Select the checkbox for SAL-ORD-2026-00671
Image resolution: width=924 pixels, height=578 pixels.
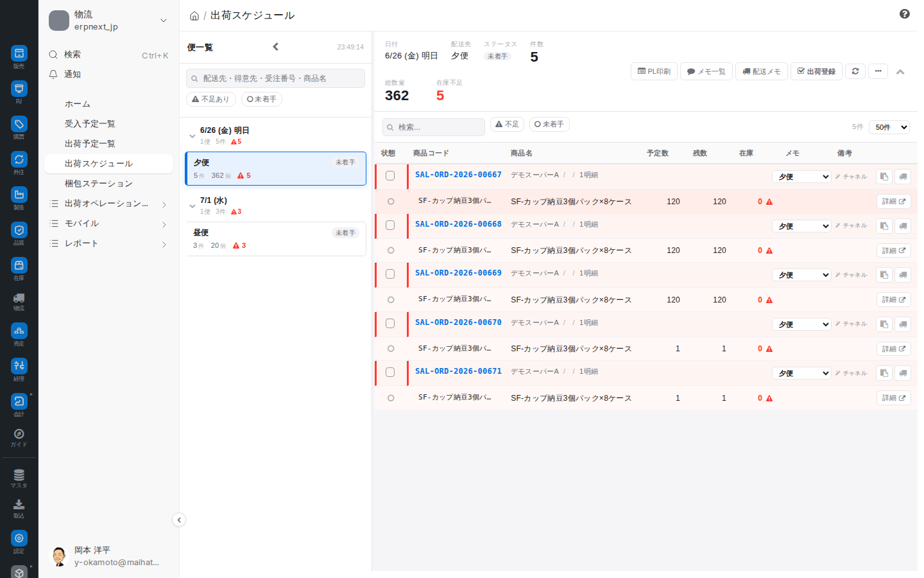pos(390,372)
